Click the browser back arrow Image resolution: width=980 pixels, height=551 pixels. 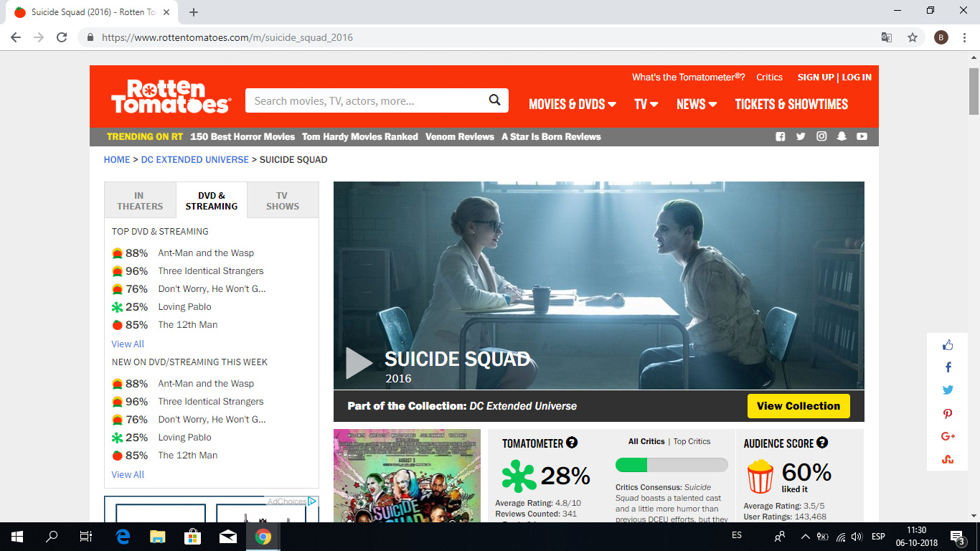[x=15, y=37]
